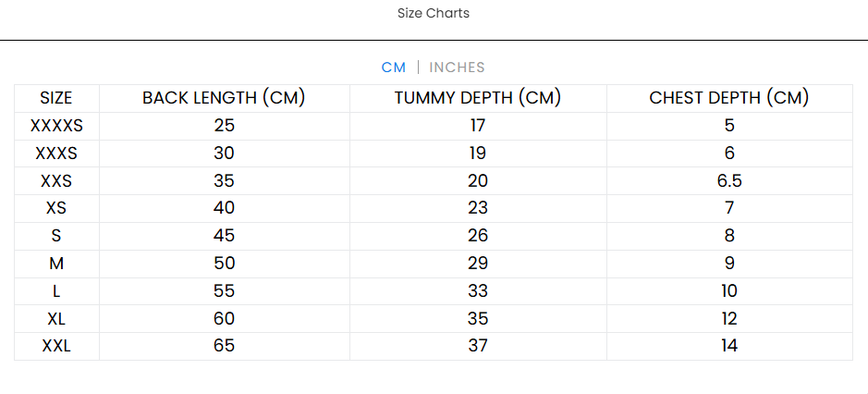This screenshot has height=394, width=868.
Task: Select the XXXS size row label
Action: tap(56, 154)
